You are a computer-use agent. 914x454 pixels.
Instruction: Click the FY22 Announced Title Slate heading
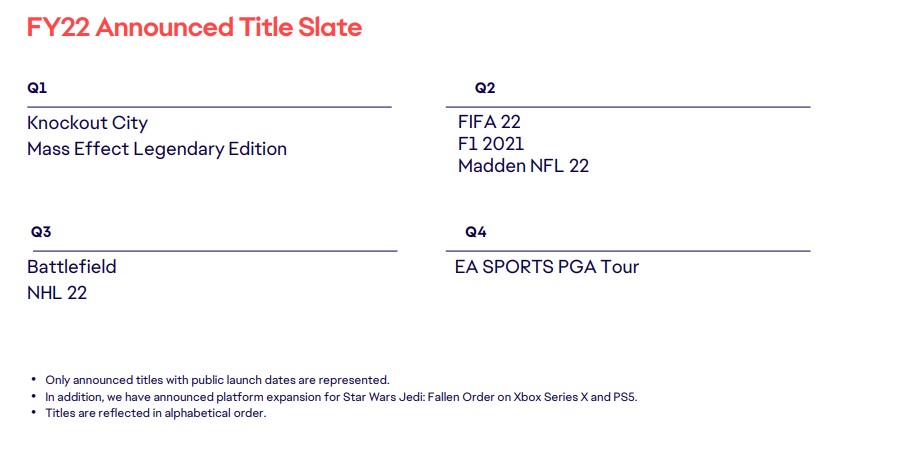[194, 27]
